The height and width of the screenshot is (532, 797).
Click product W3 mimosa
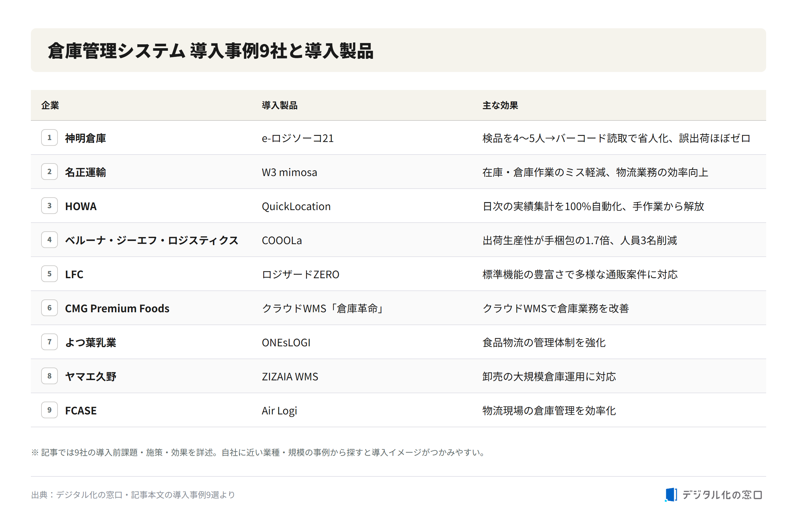[290, 173]
